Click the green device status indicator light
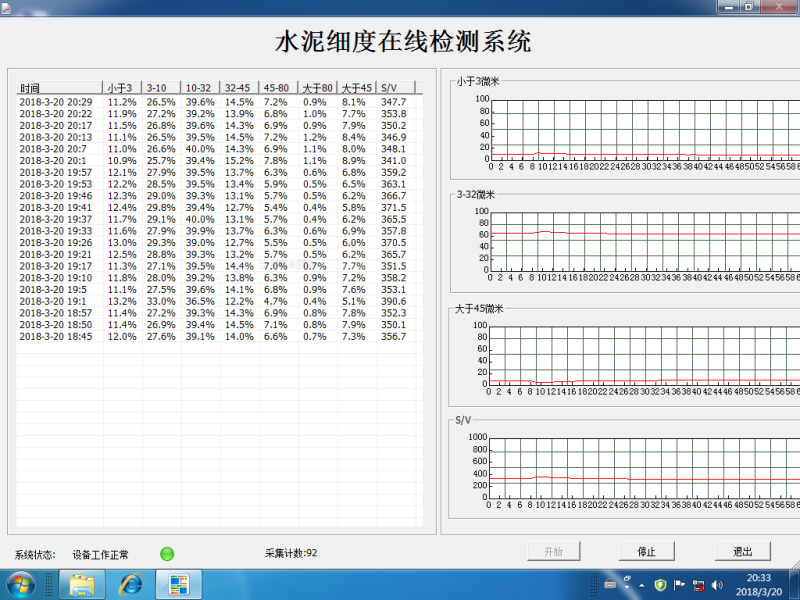Image resolution: width=800 pixels, height=600 pixels. pos(167,553)
